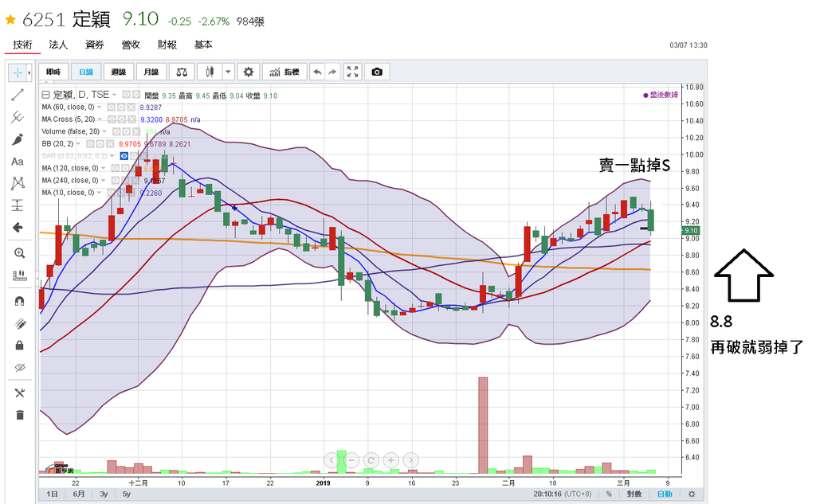Take a chart snapshot with camera icon
This screenshot has height=504, width=816.
(377, 72)
